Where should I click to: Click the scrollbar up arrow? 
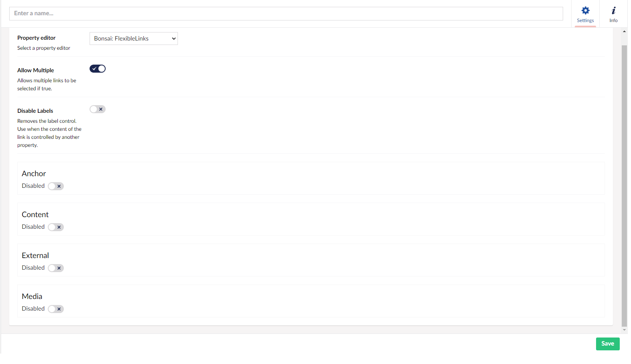pyautogui.click(x=624, y=31)
